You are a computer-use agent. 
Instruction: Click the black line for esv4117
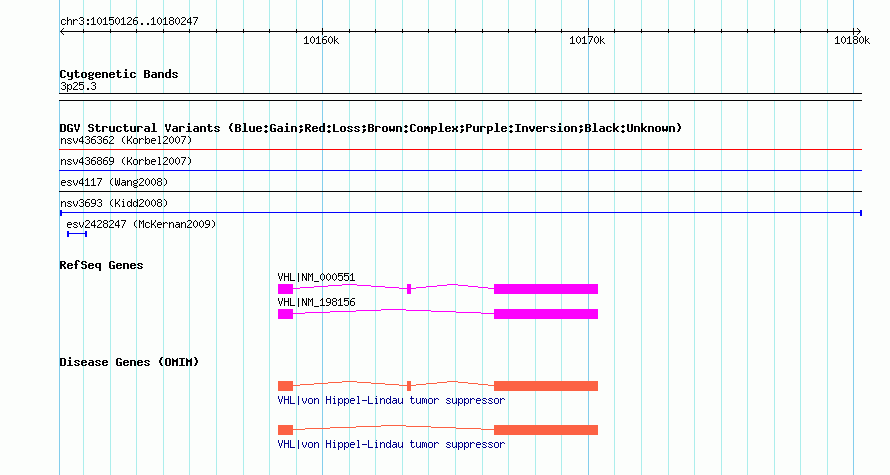(460, 192)
